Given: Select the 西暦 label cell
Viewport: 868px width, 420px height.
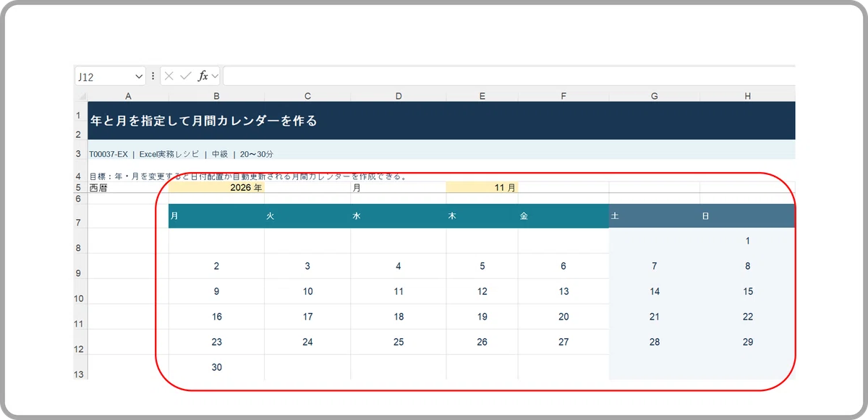Looking at the screenshot, I should [x=128, y=187].
